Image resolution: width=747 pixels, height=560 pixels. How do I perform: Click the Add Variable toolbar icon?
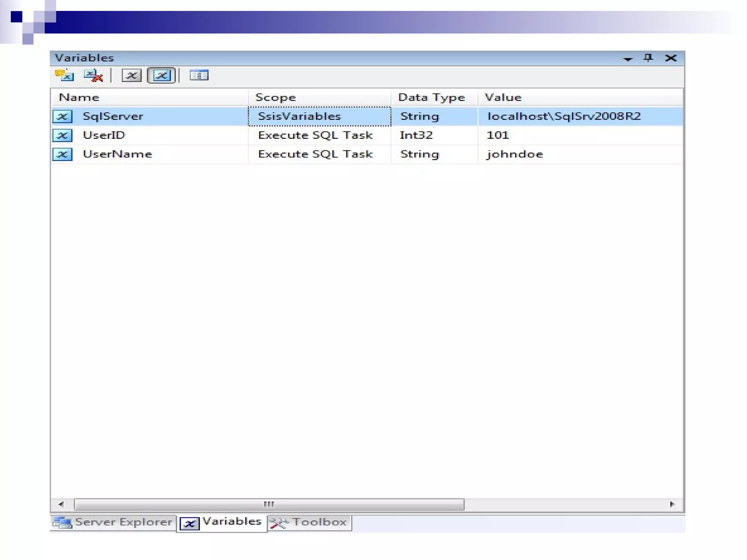pos(64,75)
